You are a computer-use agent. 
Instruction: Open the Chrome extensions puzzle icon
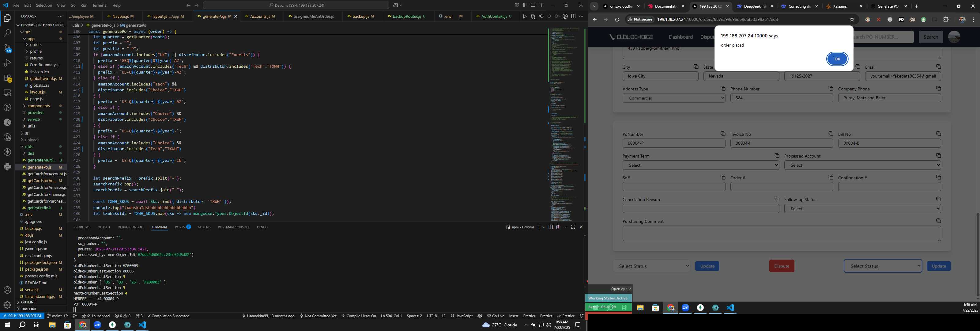click(x=946, y=19)
